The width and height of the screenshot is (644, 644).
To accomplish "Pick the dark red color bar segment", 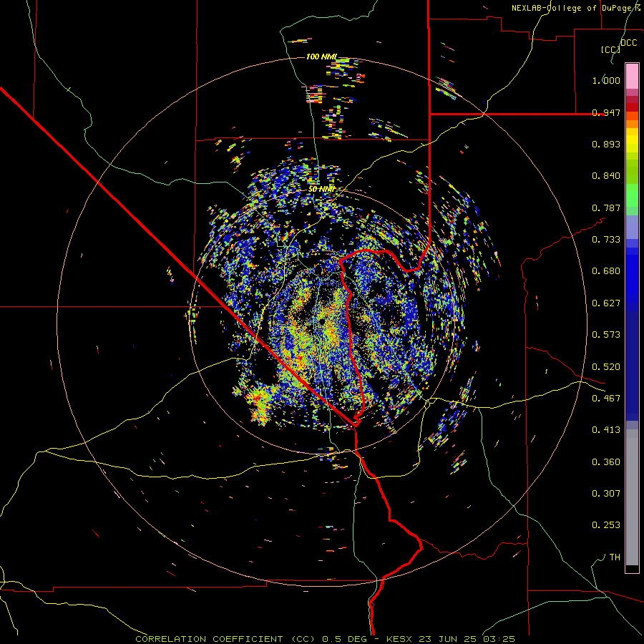I will [x=632, y=107].
